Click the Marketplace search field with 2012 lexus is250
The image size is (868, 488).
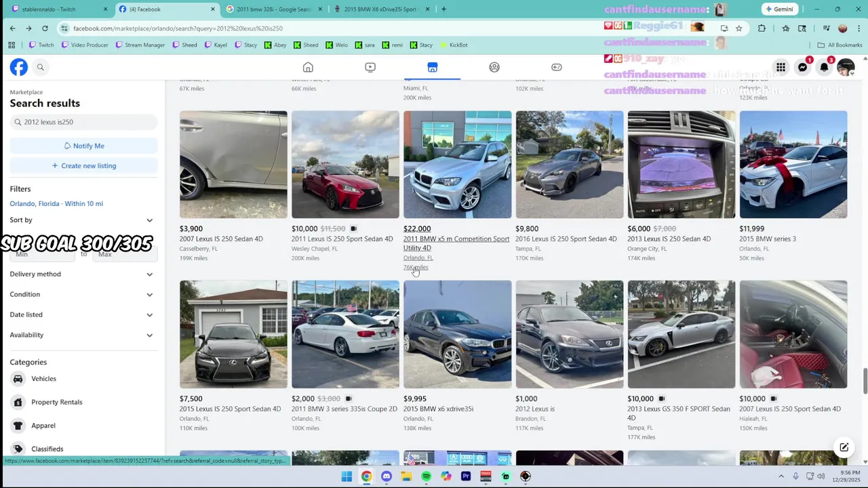pyautogui.click(x=83, y=122)
